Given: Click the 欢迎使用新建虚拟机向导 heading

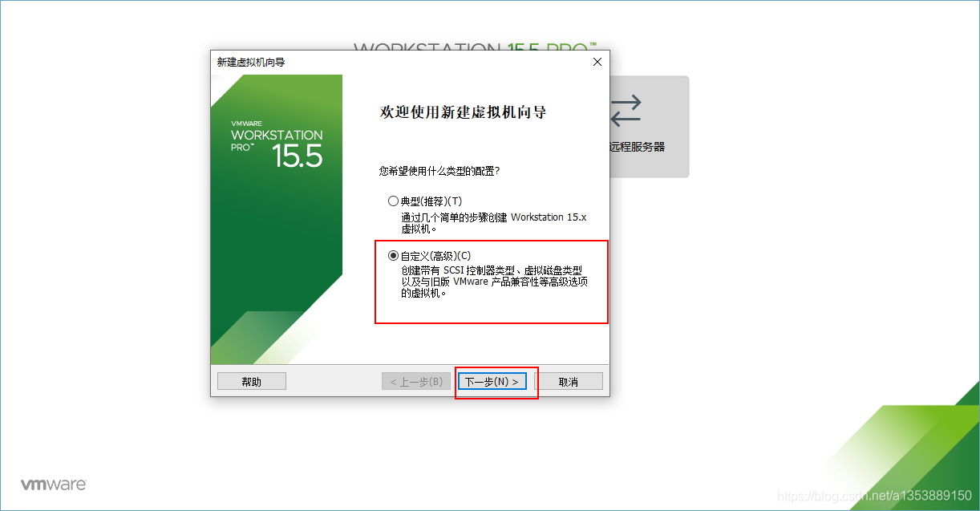Looking at the screenshot, I should click(x=464, y=112).
